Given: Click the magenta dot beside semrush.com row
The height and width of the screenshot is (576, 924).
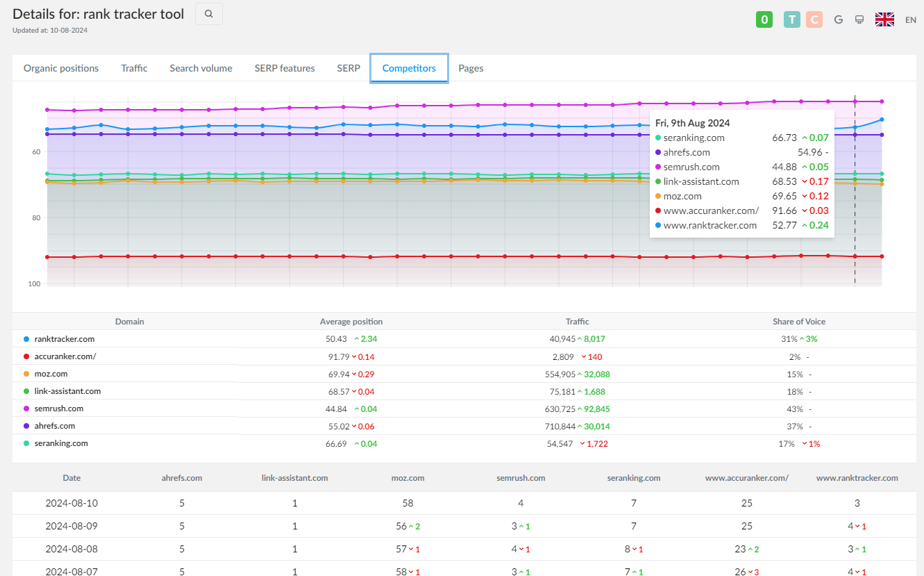Looking at the screenshot, I should pyautogui.click(x=26, y=409).
